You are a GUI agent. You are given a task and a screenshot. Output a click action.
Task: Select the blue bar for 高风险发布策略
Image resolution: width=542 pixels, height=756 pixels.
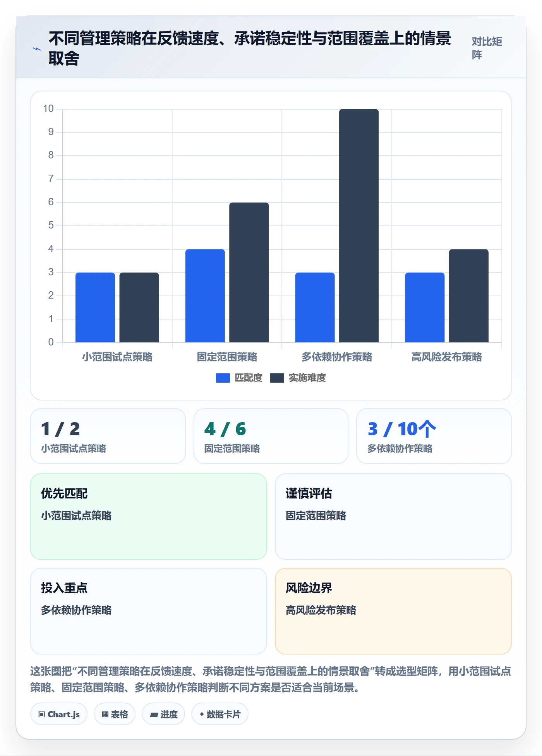pyautogui.click(x=425, y=308)
